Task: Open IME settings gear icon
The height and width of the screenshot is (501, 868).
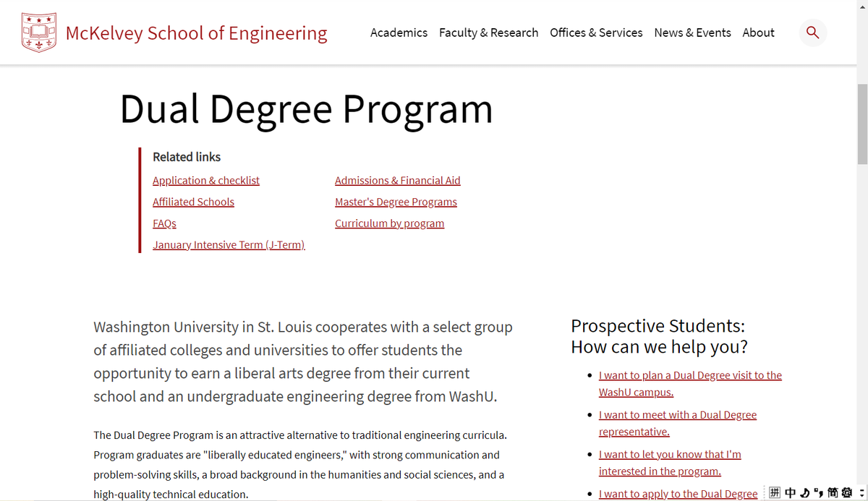Action: (x=847, y=493)
